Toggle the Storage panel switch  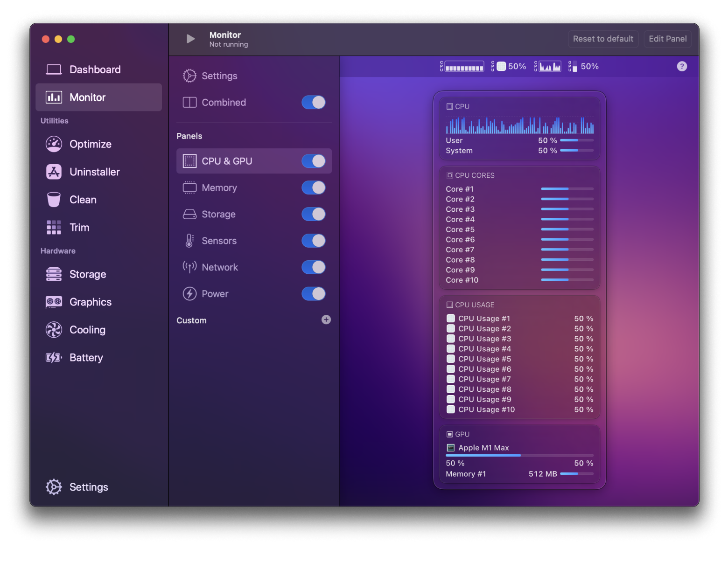coord(314,214)
